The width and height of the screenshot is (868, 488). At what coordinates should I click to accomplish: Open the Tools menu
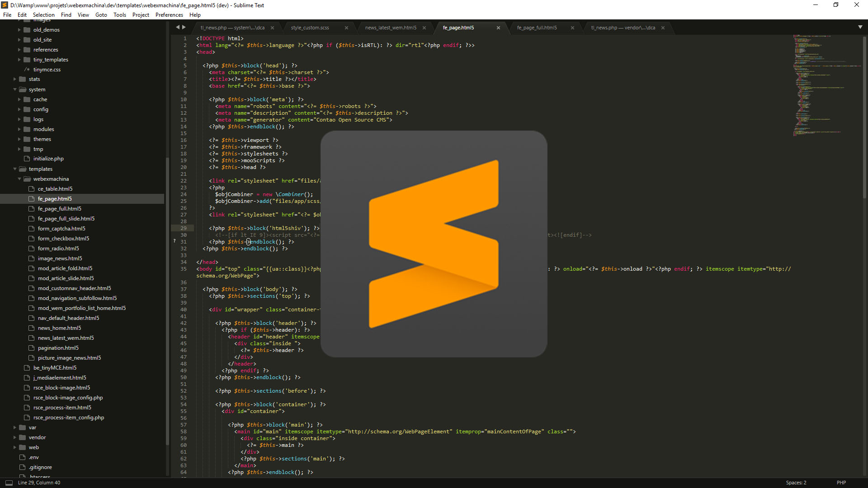point(120,15)
